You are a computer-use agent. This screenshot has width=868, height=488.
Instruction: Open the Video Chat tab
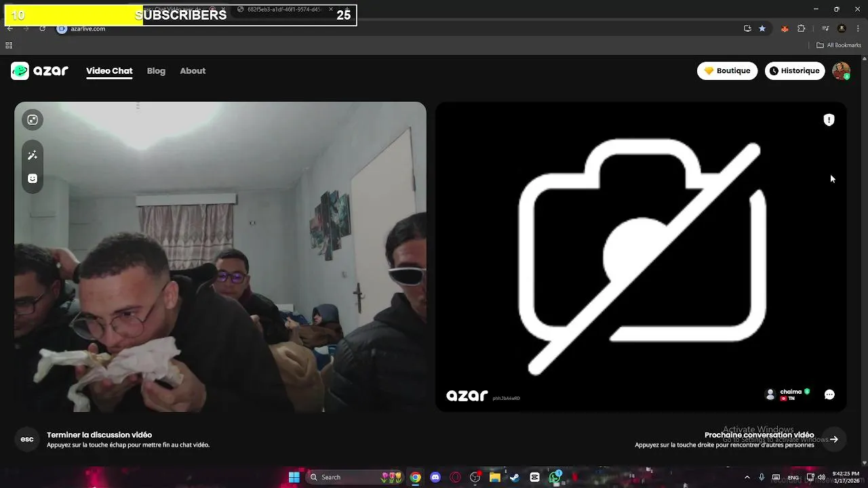[109, 70]
